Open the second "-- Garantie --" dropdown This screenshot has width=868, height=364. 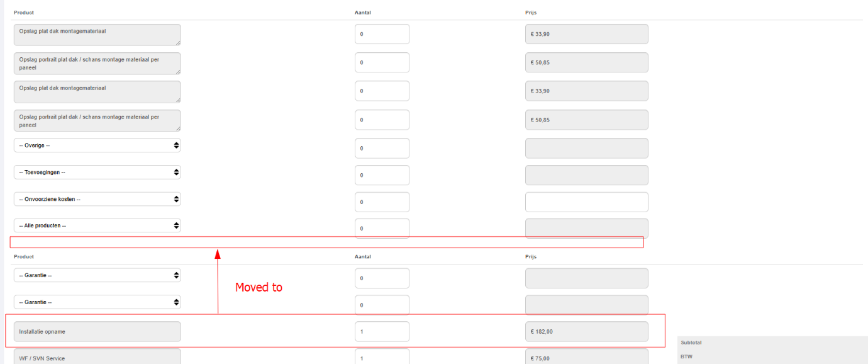(x=97, y=302)
